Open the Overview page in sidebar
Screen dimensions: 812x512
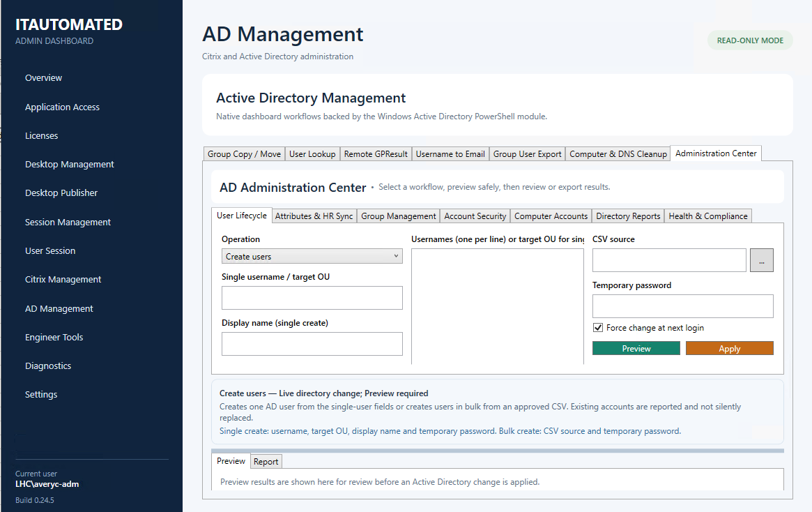click(43, 77)
